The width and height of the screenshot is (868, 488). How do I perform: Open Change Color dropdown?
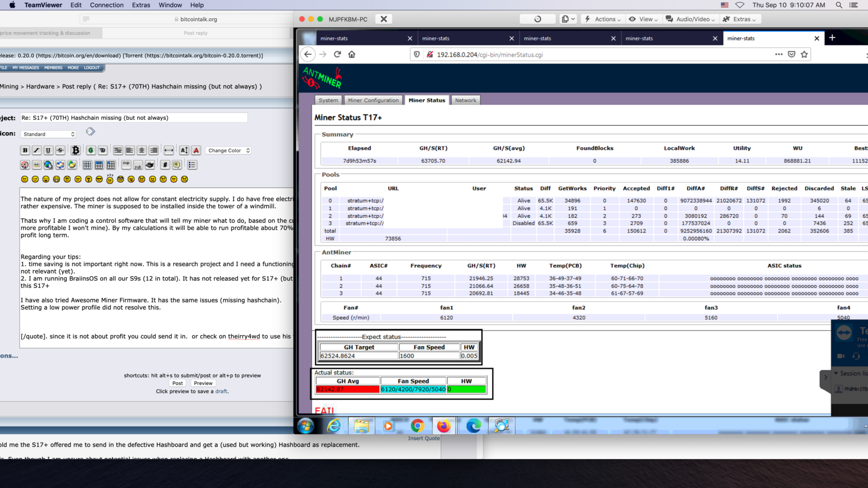tap(228, 150)
